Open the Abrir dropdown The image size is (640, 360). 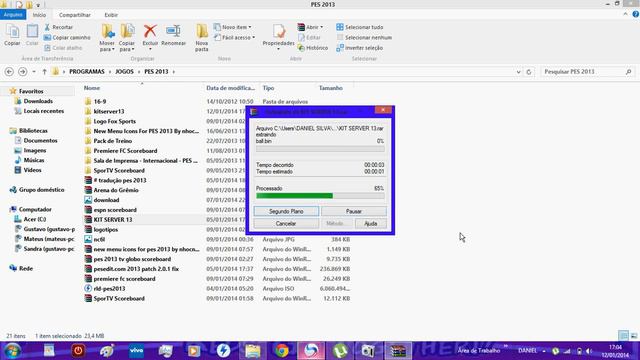coord(310,27)
